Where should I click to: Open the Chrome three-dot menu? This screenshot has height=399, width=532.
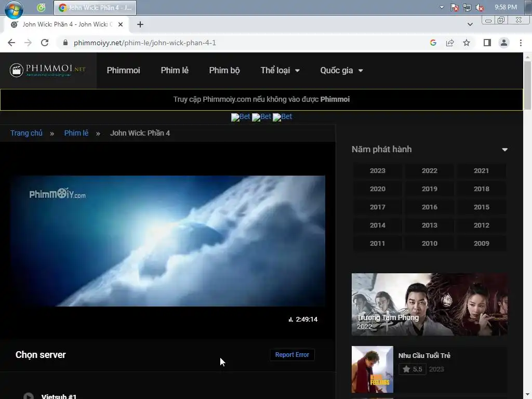[521, 43]
